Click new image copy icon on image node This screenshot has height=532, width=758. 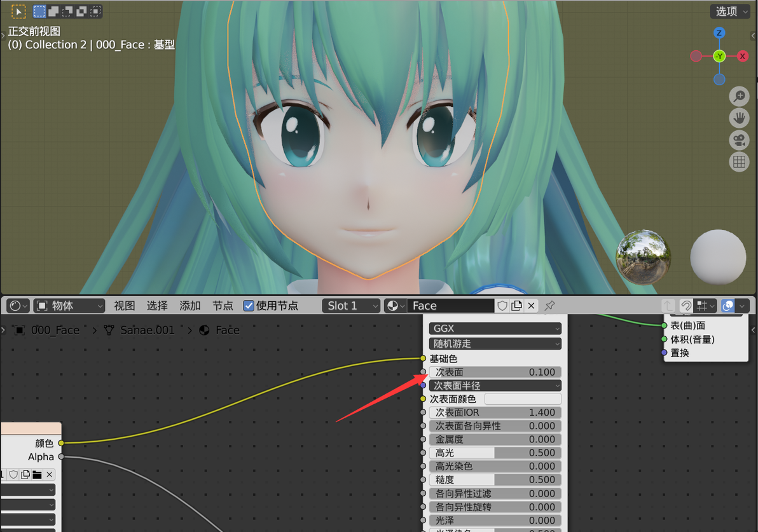(x=25, y=475)
